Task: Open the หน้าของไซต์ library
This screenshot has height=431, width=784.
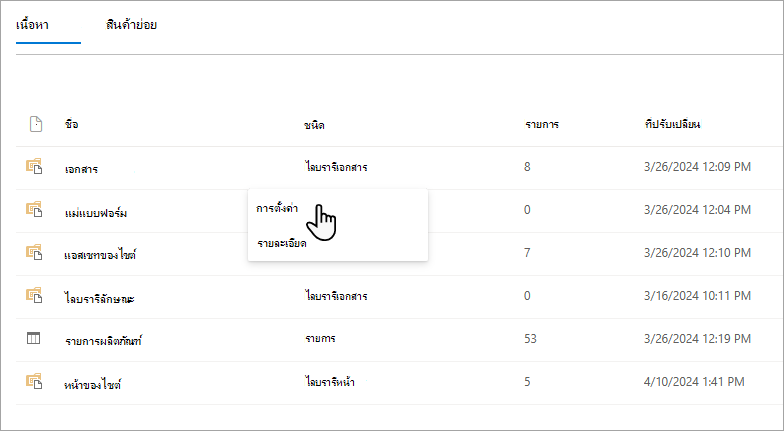Action: [x=92, y=384]
